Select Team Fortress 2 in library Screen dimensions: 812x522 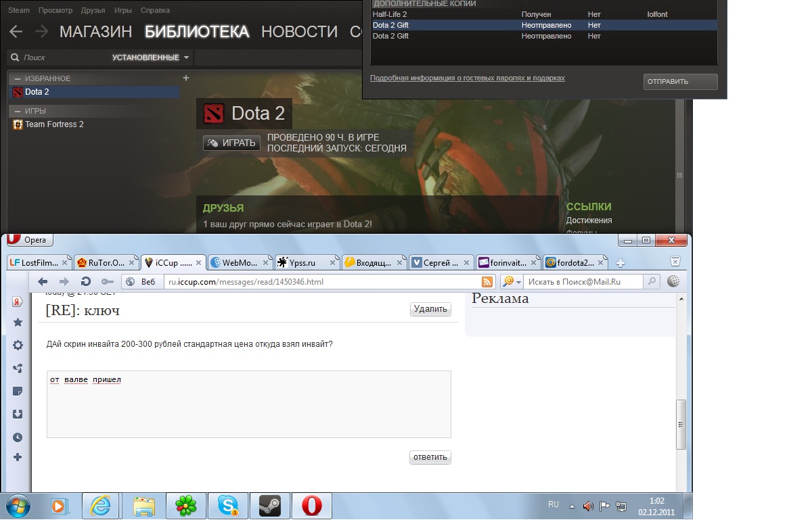coord(94,124)
